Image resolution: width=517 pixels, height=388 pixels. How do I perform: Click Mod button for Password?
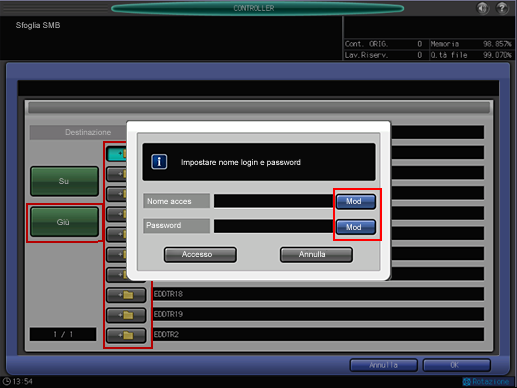tap(356, 227)
